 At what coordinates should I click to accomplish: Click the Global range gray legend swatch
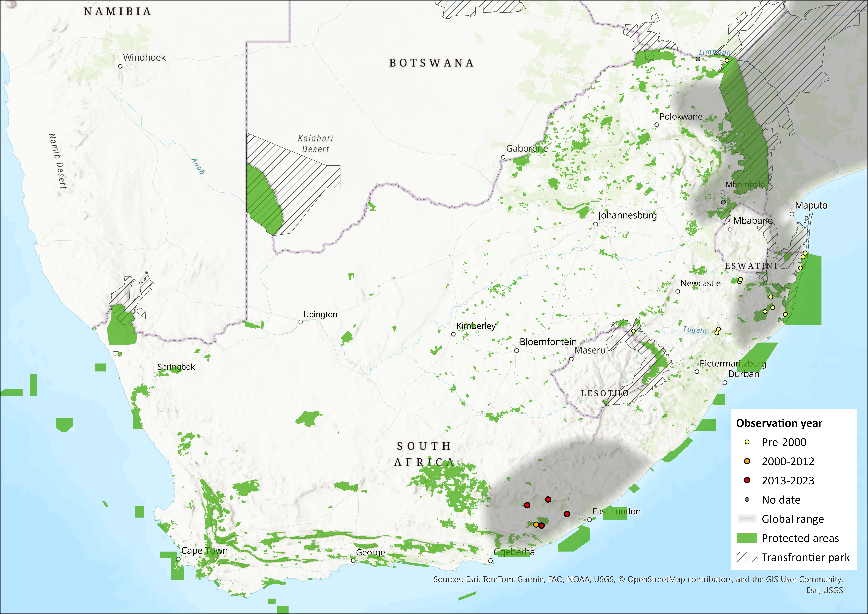747,519
